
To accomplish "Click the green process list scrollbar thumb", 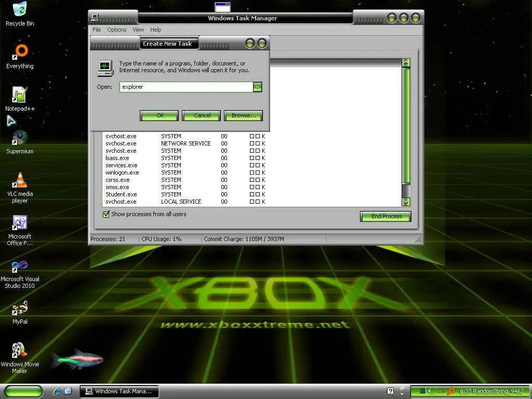I will click(406, 126).
